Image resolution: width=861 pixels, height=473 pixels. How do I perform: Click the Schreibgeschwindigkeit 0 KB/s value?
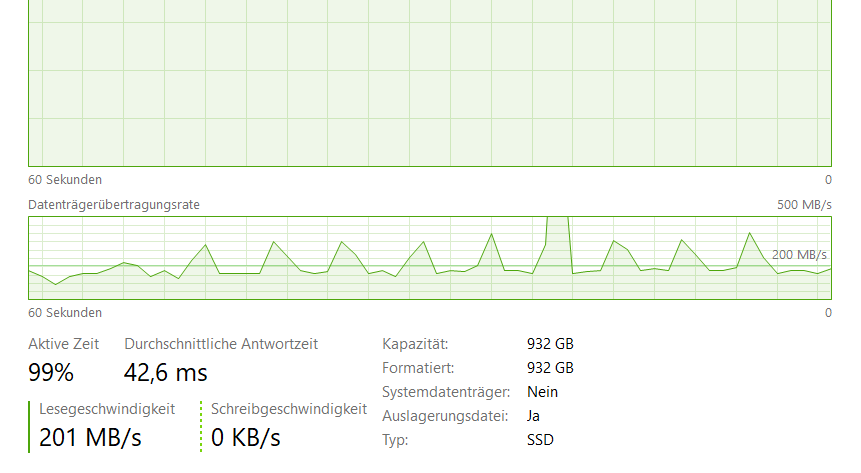pyautogui.click(x=245, y=438)
